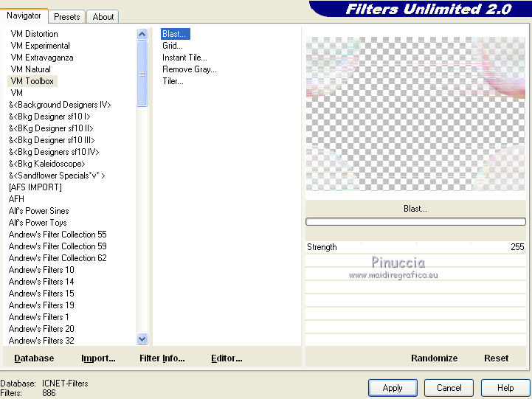Open the Editor...

[x=227, y=358]
